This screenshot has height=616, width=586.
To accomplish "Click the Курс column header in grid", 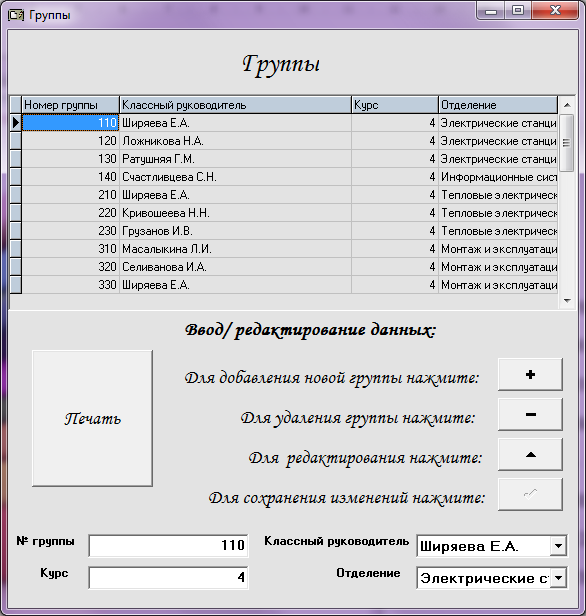I will point(395,105).
